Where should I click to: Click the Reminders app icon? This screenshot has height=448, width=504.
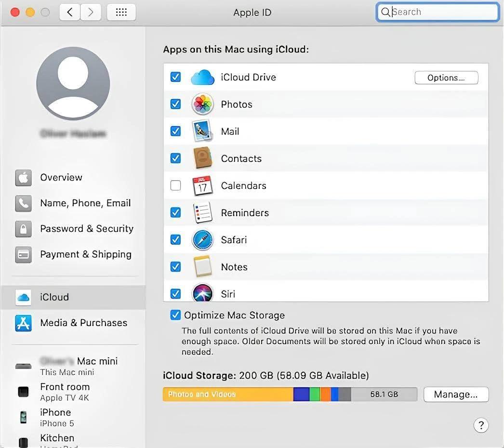pos(202,212)
